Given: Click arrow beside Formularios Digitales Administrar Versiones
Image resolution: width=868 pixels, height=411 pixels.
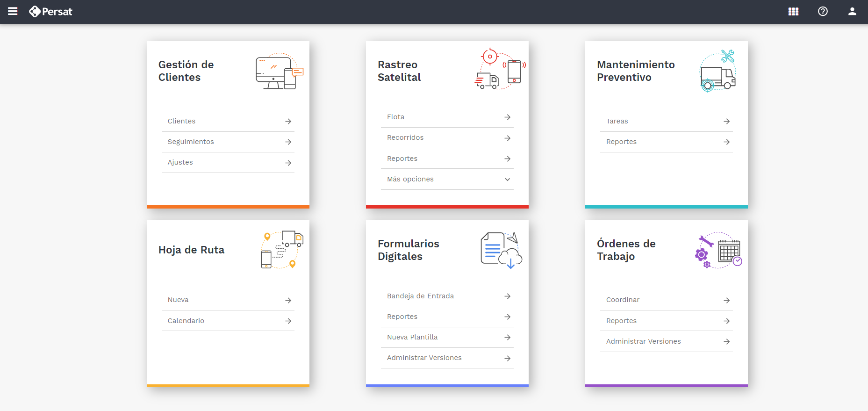Looking at the screenshot, I should [508, 358].
